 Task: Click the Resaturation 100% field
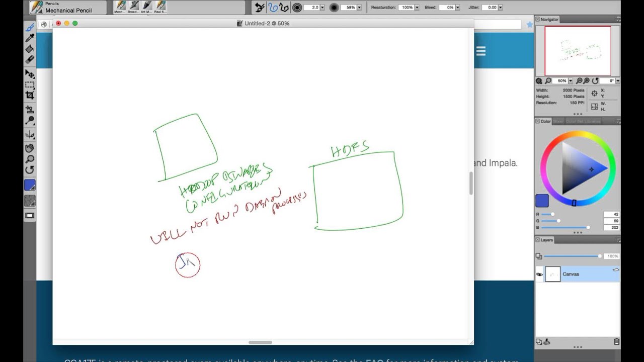(406, 8)
